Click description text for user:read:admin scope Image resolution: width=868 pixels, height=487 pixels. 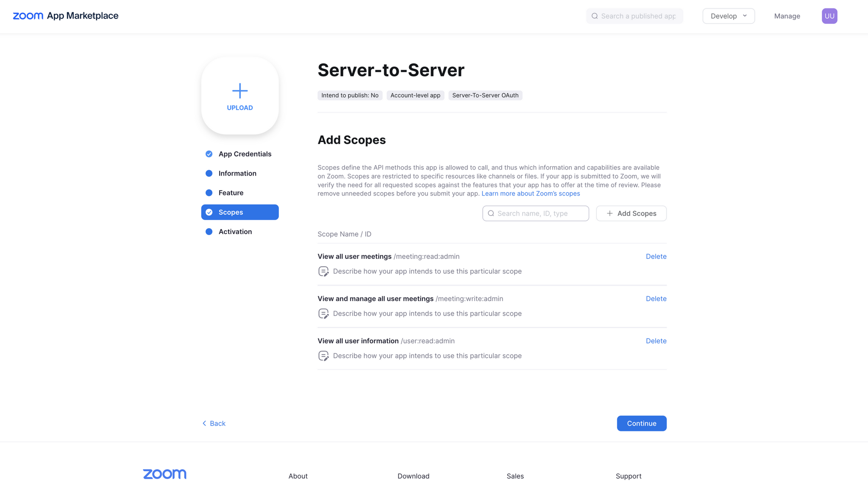(x=427, y=356)
